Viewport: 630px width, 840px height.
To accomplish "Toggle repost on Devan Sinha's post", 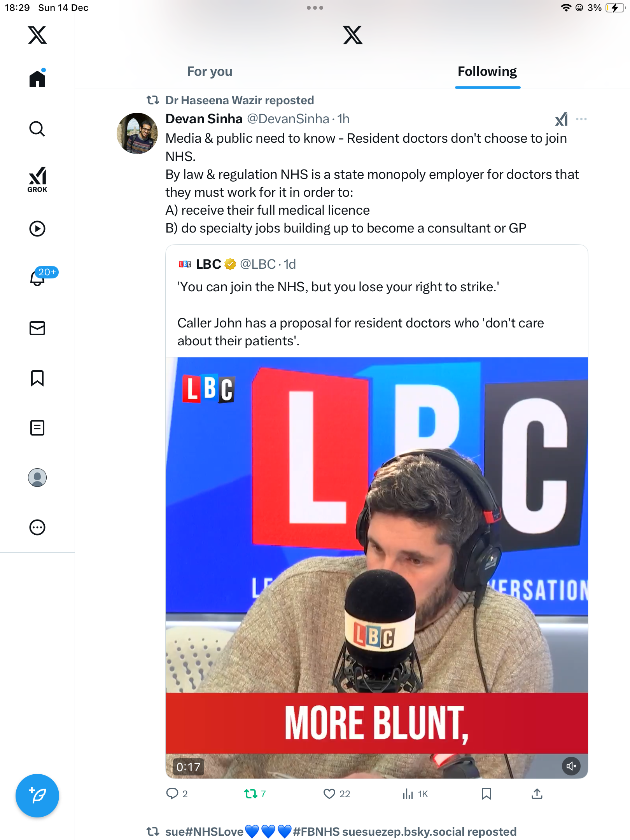I will click(250, 794).
